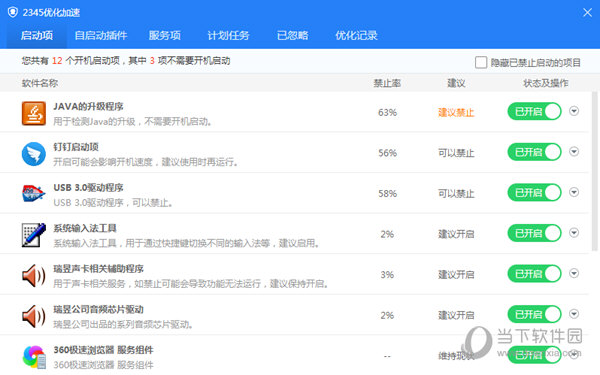Expand options arrow for JAVA的升级程序
Viewport: 600px width, 375px height.
pyautogui.click(x=574, y=111)
